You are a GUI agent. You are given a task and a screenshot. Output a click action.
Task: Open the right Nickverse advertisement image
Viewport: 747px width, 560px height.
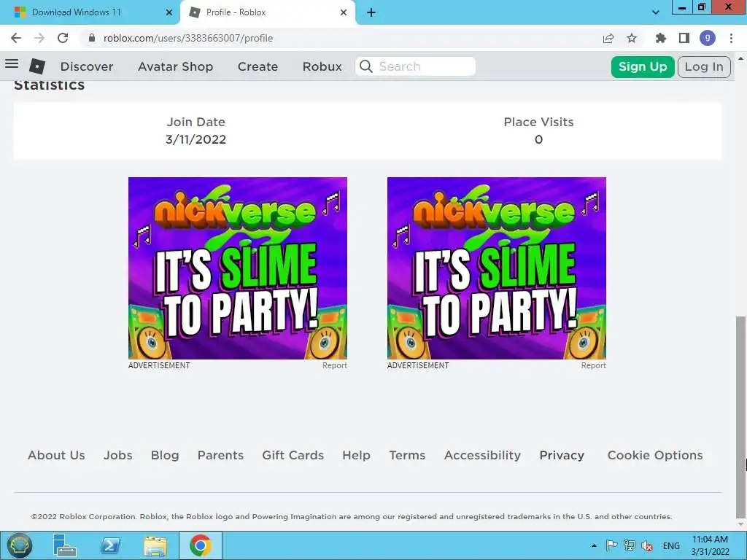pyautogui.click(x=496, y=268)
